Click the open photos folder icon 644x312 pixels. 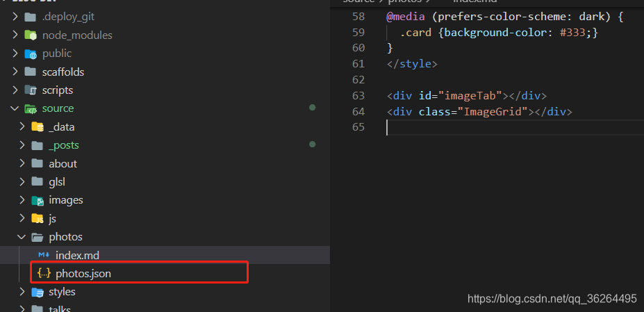pyautogui.click(x=38, y=237)
